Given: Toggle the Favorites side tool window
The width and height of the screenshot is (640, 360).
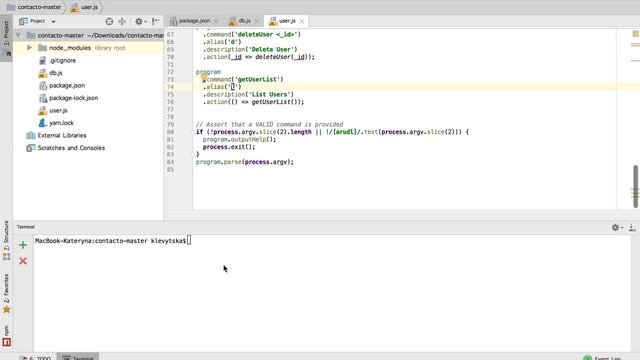Looking at the screenshot, I should [6, 294].
